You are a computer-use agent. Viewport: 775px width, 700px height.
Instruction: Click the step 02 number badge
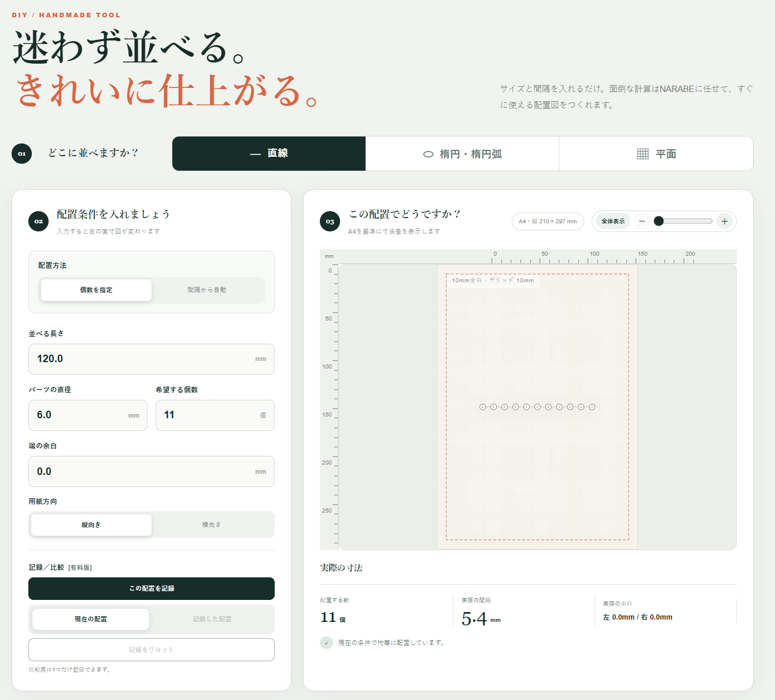coord(39,221)
